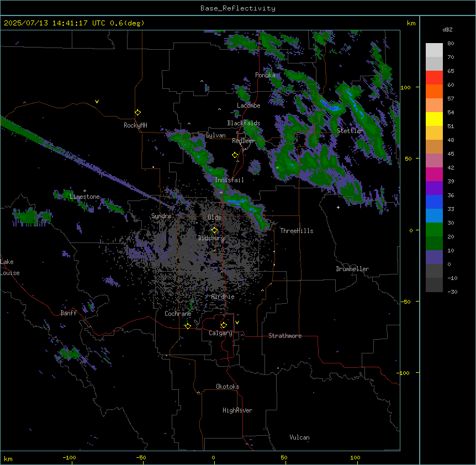
Task: Click the RedDeer city label
Action: coord(243,141)
